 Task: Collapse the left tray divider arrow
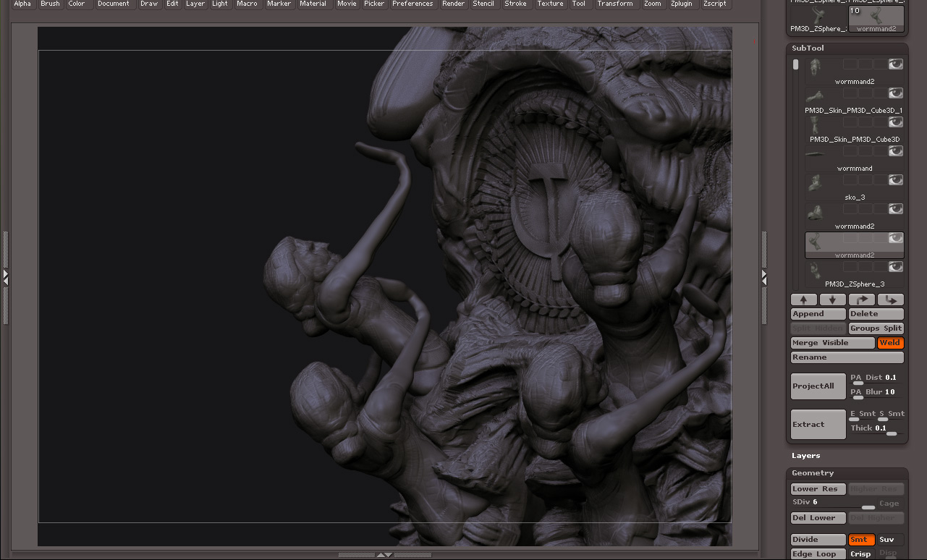coord(5,276)
